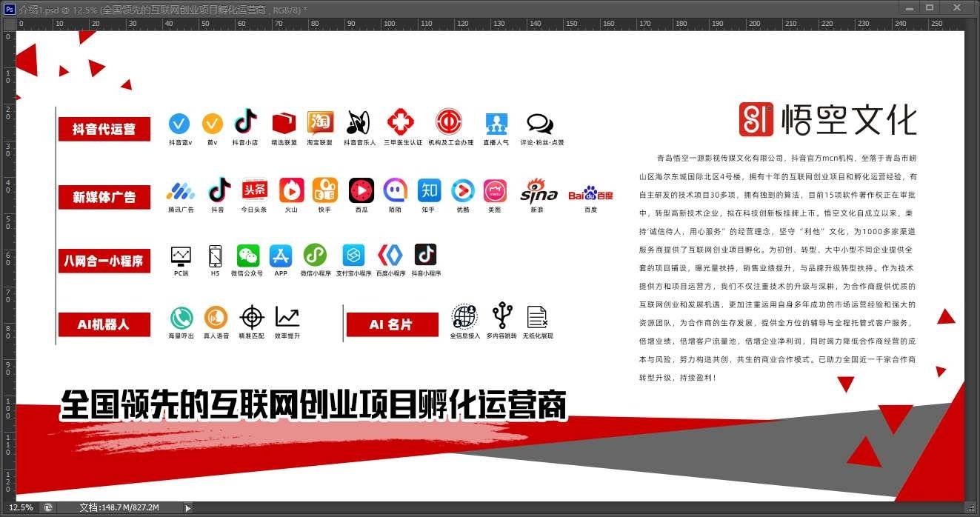This screenshot has width=980, height=517.
Task: Select the 百度小程序 icon
Action: [390, 256]
